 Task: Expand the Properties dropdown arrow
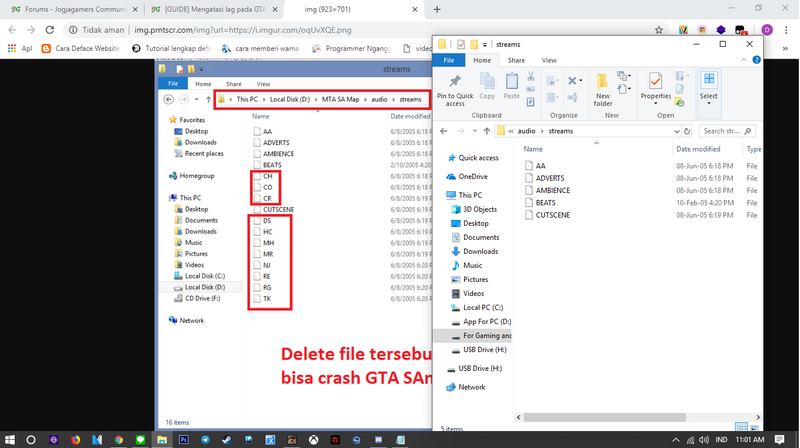[655, 103]
